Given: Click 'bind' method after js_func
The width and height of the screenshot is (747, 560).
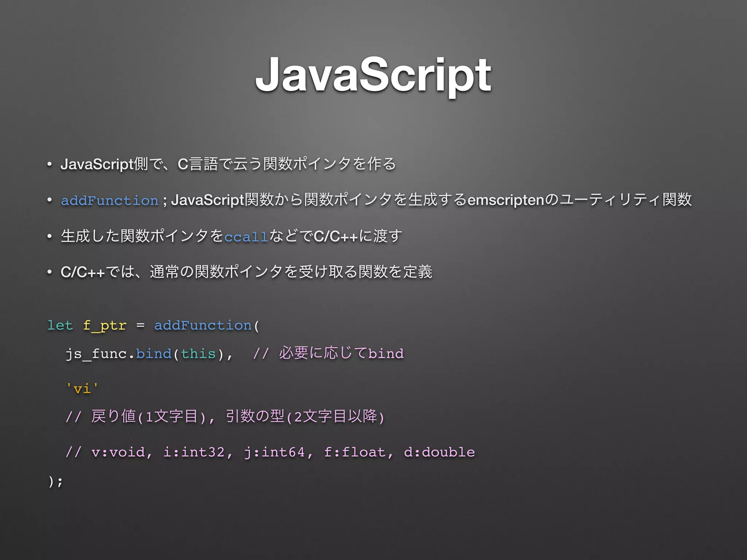Looking at the screenshot, I should [x=154, y=353].
